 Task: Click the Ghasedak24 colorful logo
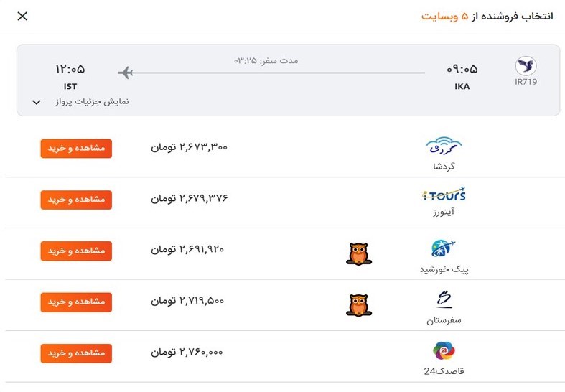pyautogui.click(x=444, y=350)
